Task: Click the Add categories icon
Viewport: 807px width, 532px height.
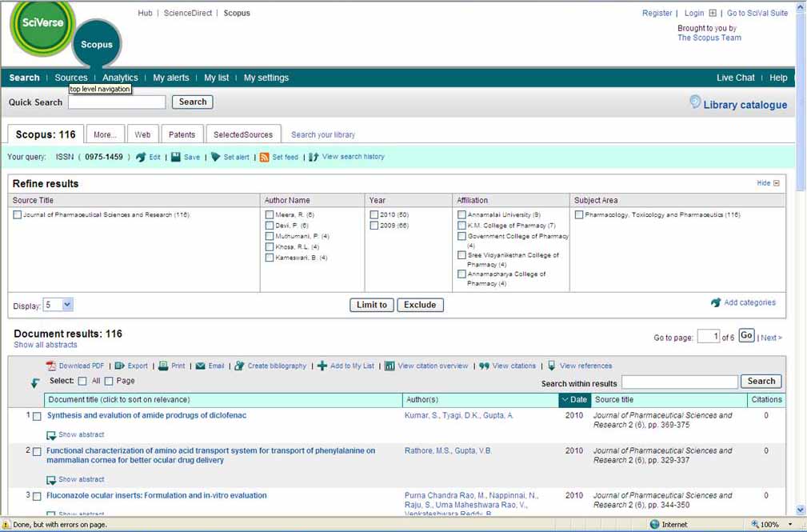Action: coord(716,303)
